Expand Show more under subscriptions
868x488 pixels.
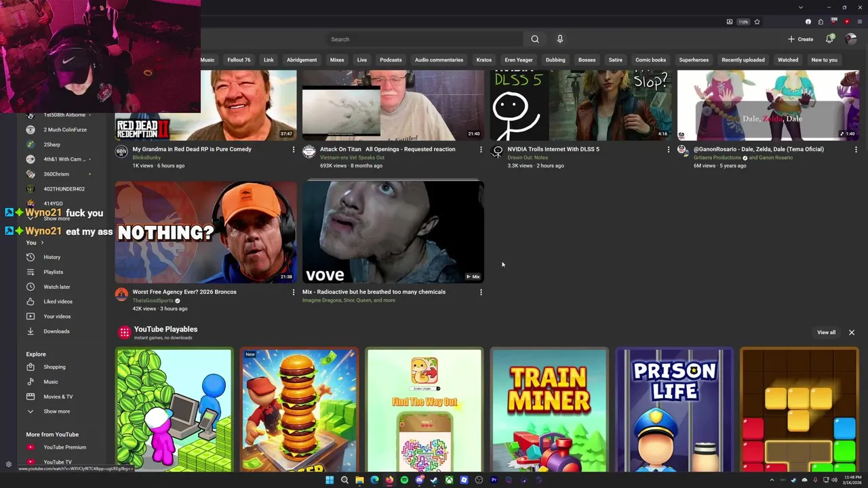pyautogui.click(x=56, y=218)
